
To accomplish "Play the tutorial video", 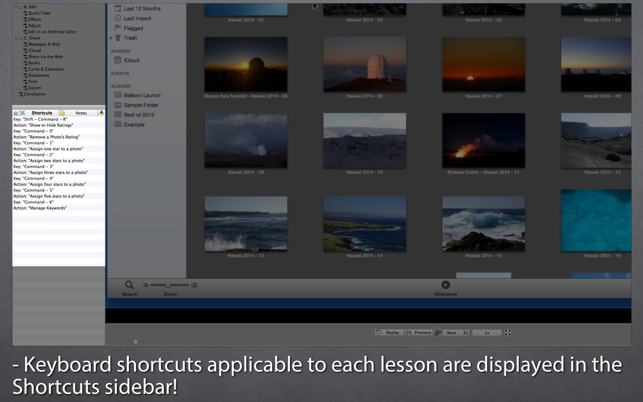I will tap(438, 333).
